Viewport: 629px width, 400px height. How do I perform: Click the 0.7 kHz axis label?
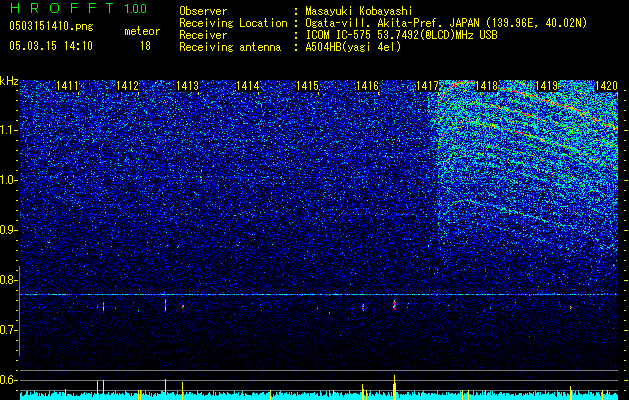click(8, 330)
